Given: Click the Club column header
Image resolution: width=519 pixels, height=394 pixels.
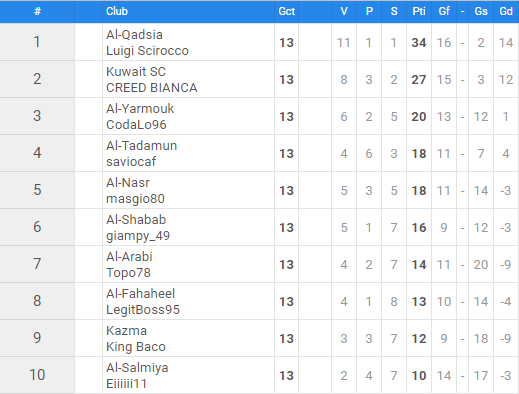Looking at the screenshot, I should point(117,11).
